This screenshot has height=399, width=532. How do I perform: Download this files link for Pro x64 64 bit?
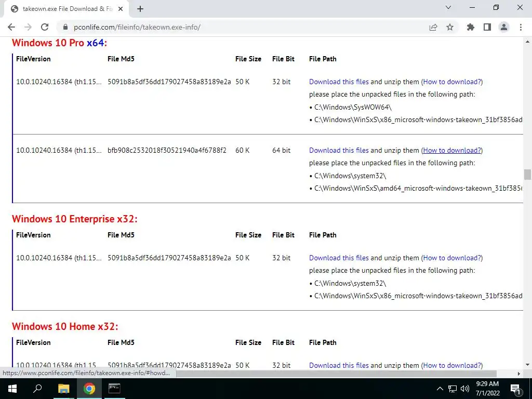[x=339, y=150]
